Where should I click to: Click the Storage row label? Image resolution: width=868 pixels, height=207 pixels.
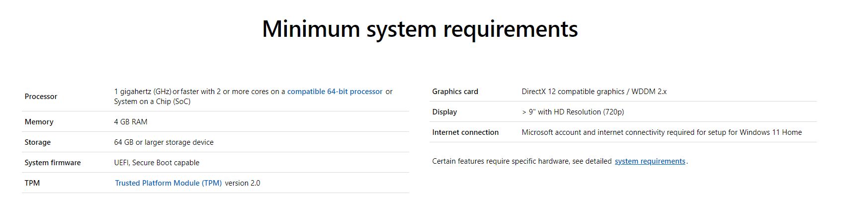click(x=37, y=142)
